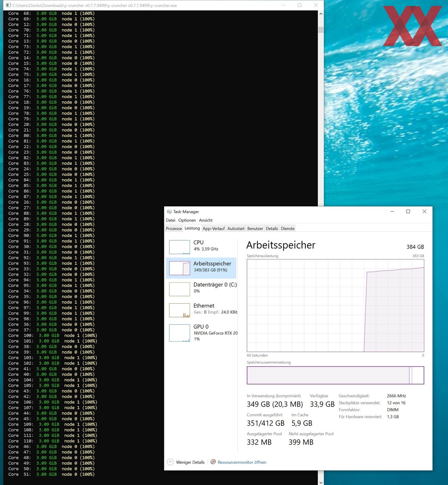Open the Optionen menu
This screenshot has height=485, width=448.
(187, 220)
